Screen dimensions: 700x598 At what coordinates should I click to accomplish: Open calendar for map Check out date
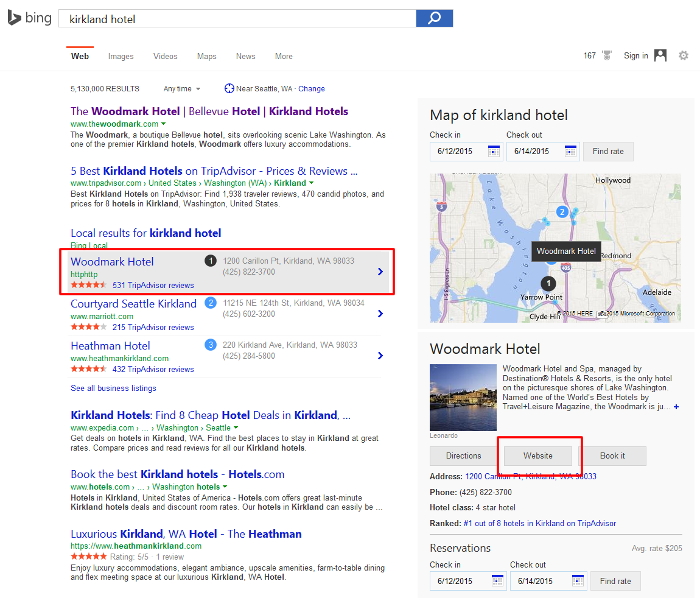570,151
